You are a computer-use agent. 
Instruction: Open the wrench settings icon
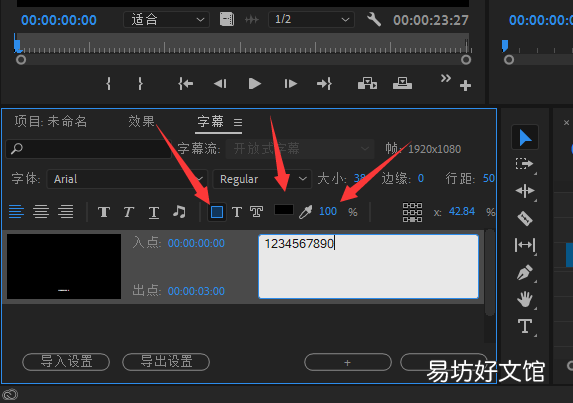pyautogui.click(x=374, y=19)
